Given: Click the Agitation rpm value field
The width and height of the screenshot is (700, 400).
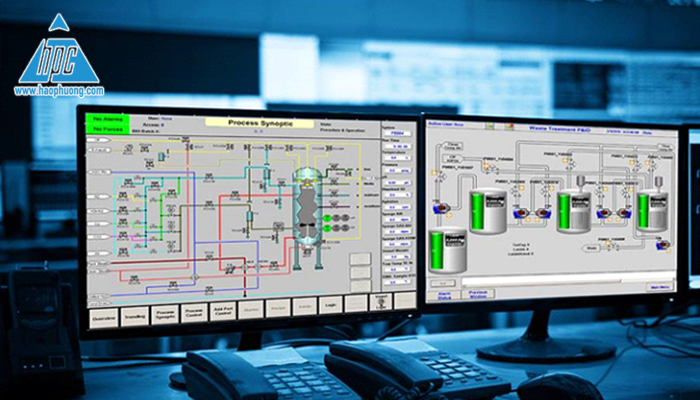Looking at the screenshot, I should click(x=397, y=207).
